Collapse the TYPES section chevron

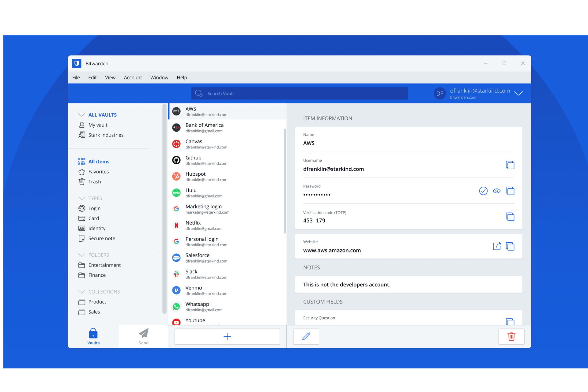[x=82, y=198]
